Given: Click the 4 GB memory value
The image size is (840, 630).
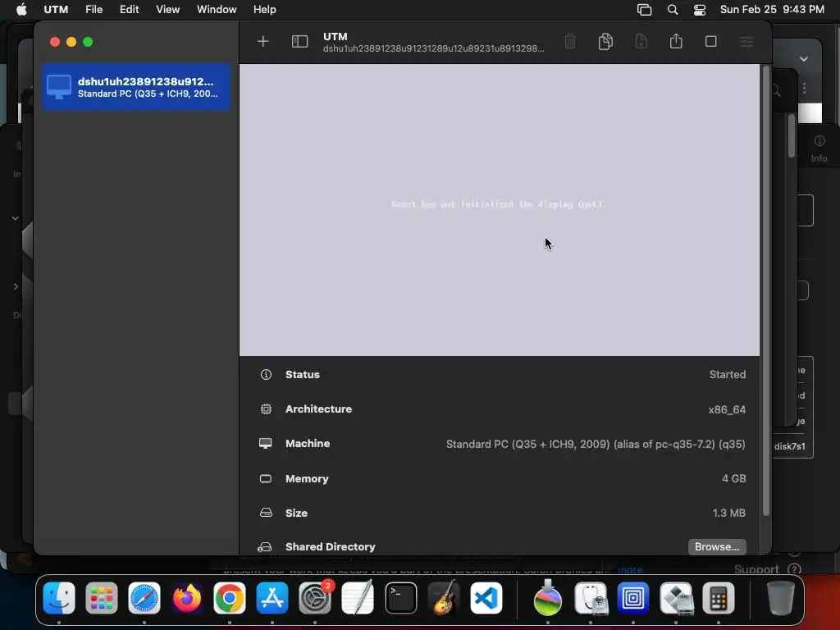Looking at the screenshot, I should [x=733, y=478].
